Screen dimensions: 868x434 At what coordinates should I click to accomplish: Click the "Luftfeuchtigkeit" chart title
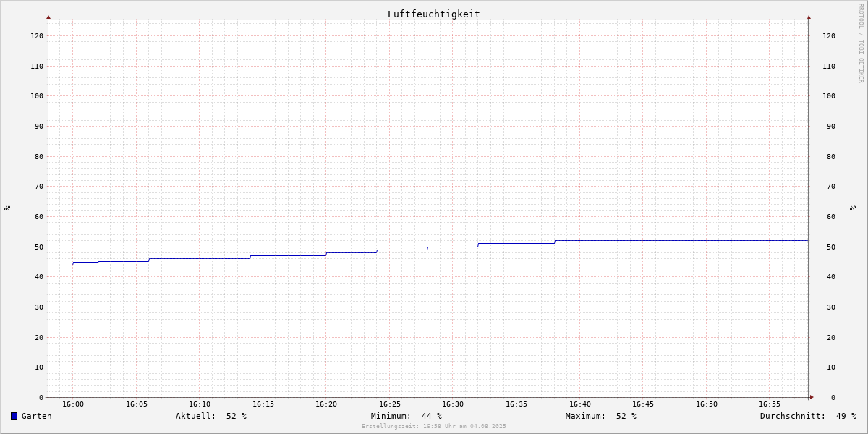433,14
